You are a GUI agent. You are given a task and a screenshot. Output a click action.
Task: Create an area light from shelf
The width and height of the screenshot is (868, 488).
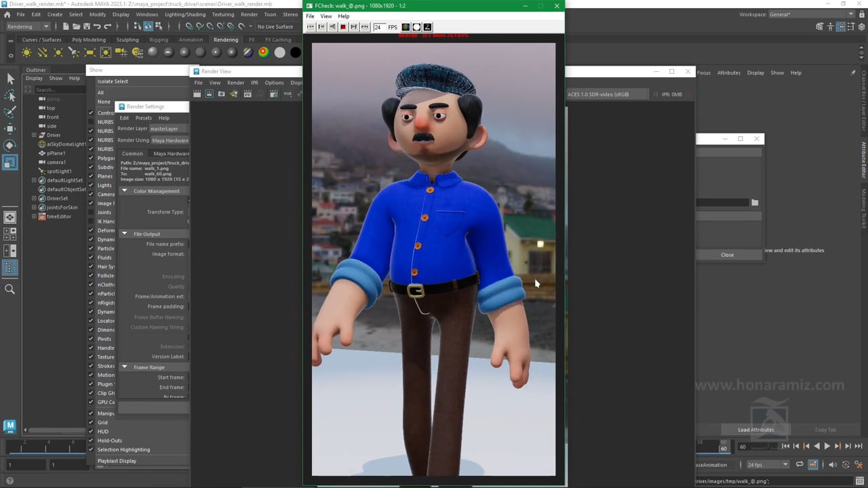90,52
